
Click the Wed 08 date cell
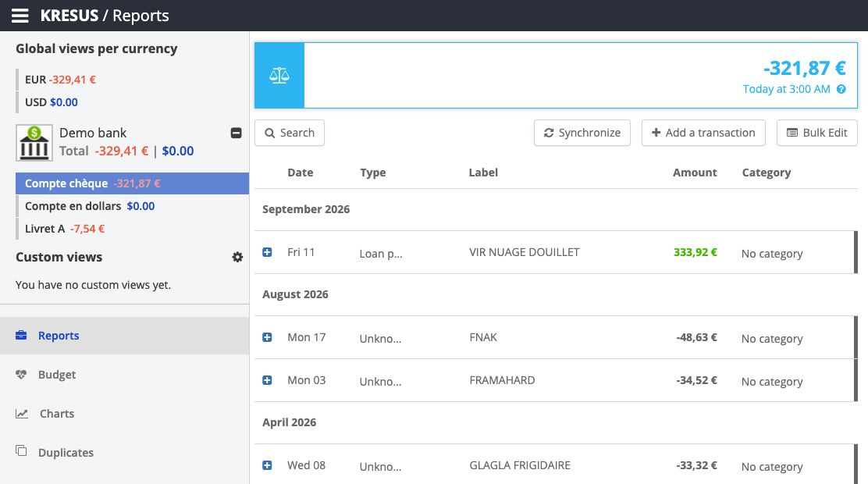click(x=306, y=465)
